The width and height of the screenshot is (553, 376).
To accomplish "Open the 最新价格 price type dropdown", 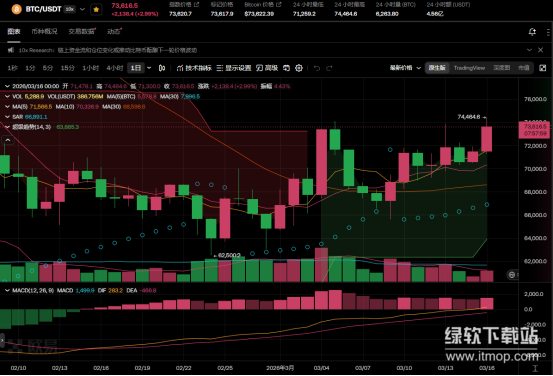I will (405, 68).
